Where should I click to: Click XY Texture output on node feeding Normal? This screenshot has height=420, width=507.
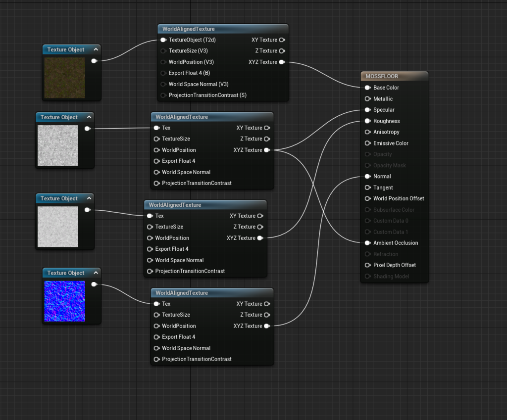click(267, 304)
